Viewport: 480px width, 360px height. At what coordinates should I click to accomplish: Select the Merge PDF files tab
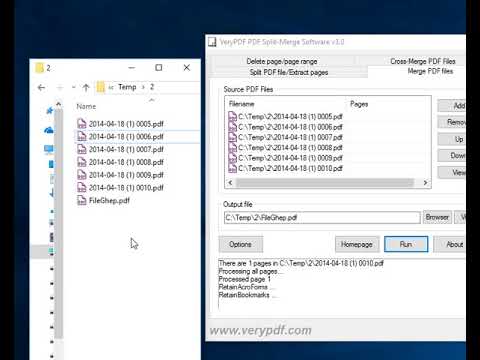pyautogui.click(x=430, y=71)
